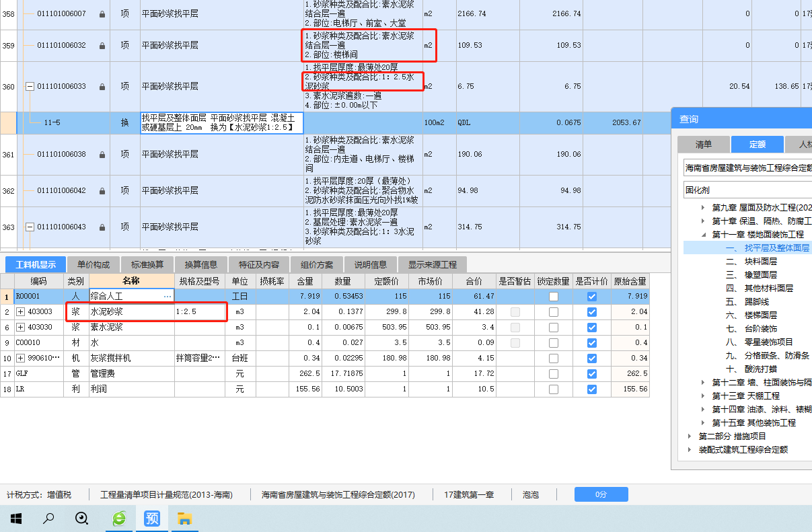
Task: Expand 第九章 屋面及防水工程 node
Action: pos(704,208)
